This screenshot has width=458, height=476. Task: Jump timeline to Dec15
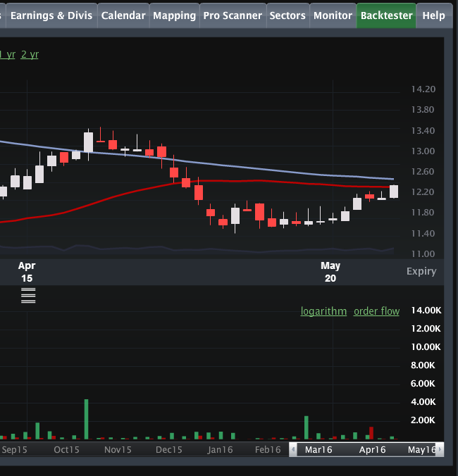coord(169,449)
